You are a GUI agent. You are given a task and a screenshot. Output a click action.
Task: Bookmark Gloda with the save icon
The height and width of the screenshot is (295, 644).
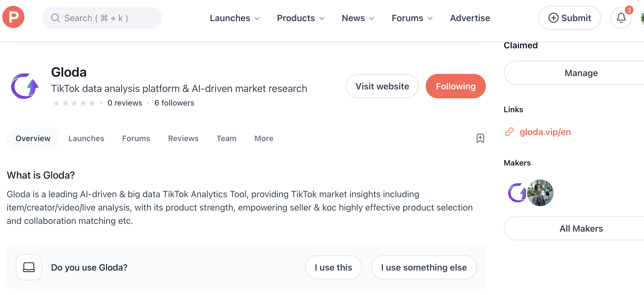[x=480, y=138]
